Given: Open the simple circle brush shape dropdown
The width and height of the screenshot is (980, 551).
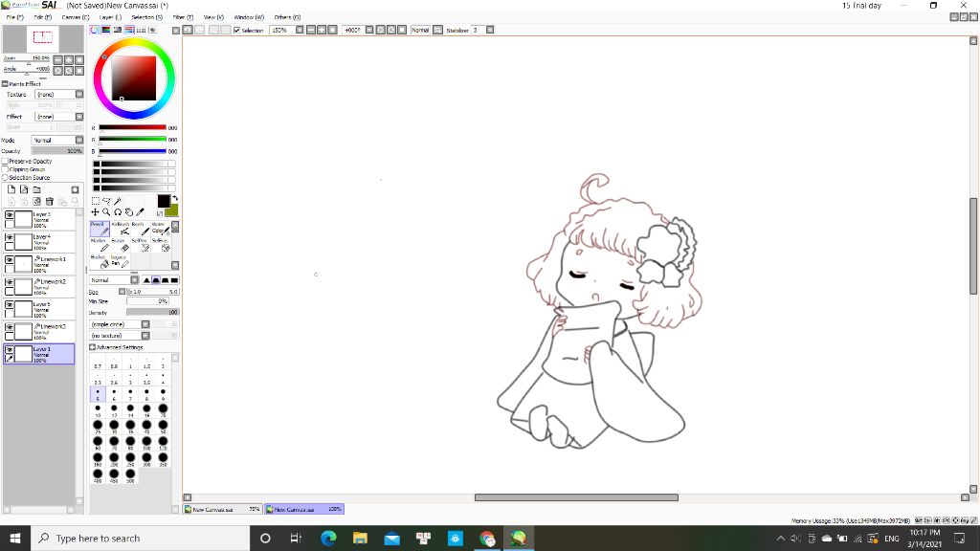Looking at the screenshot, I should (x=120, y=324).
